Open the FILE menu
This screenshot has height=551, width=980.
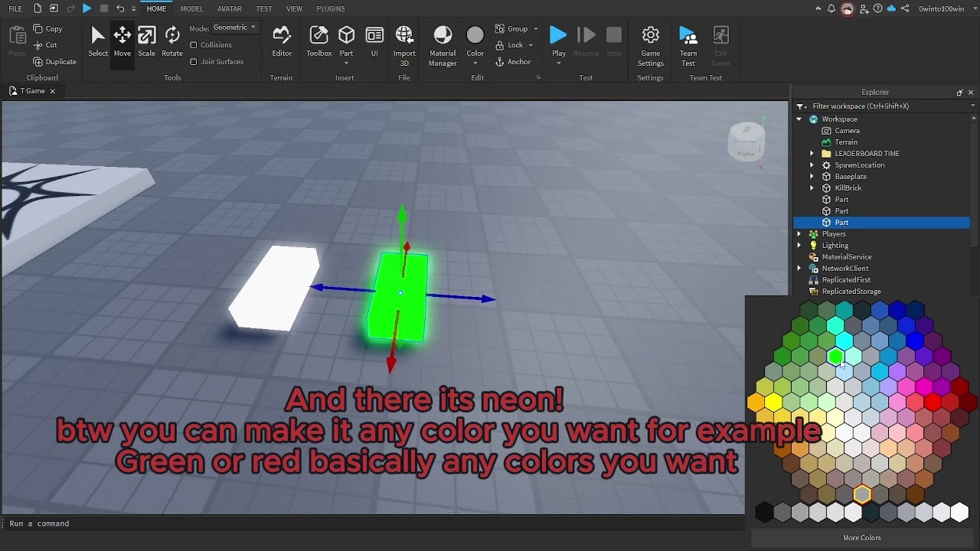point(15,8)
